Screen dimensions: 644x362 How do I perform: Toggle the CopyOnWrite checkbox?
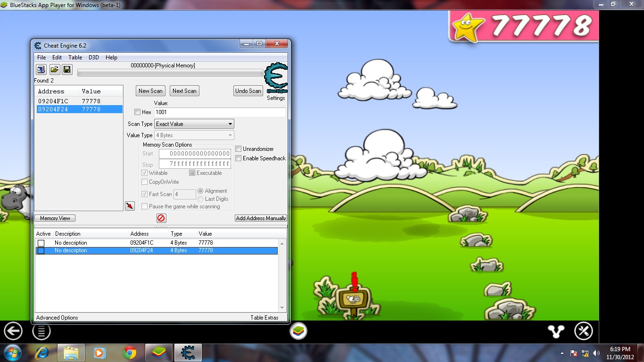tap(145, 182)
